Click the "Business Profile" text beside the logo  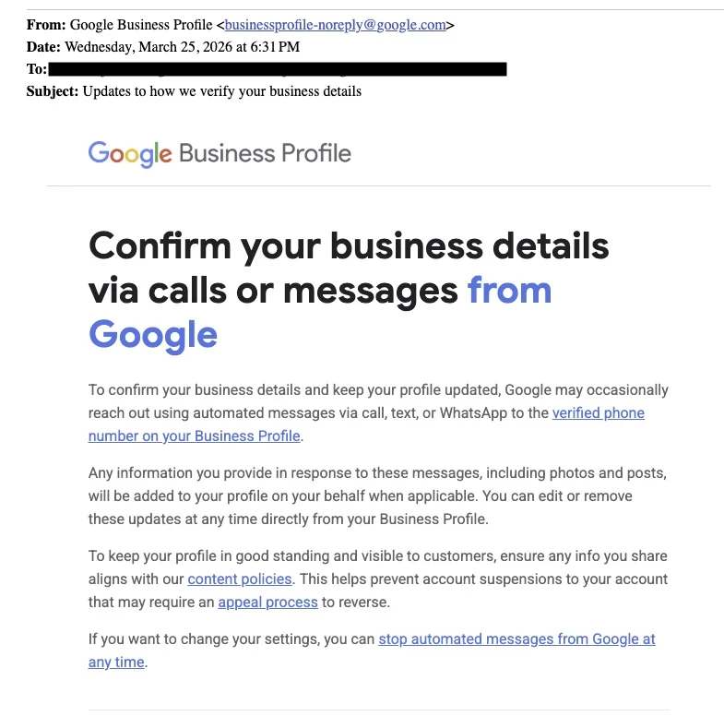265,153
